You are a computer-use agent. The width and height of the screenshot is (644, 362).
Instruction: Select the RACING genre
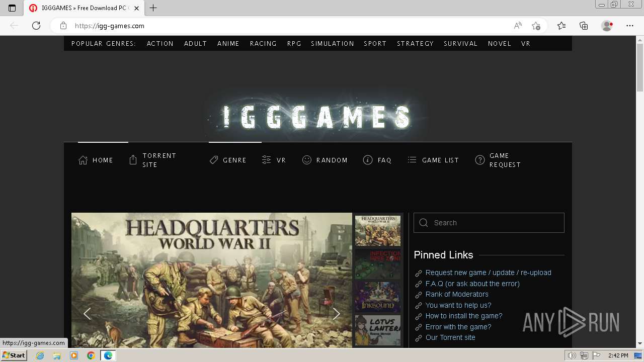(263, 44)
